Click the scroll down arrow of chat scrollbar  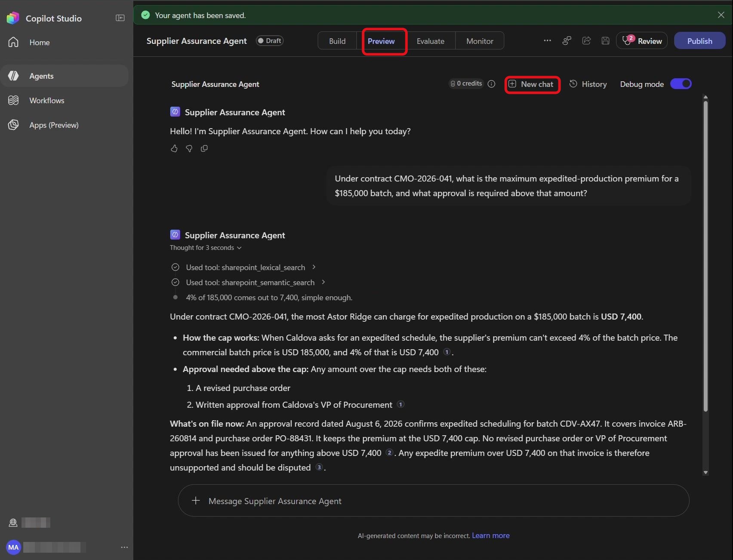pos(705,472)
